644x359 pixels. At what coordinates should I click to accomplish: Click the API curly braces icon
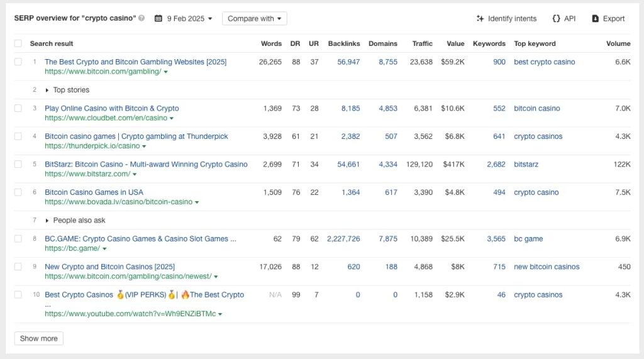pos(556,19)
